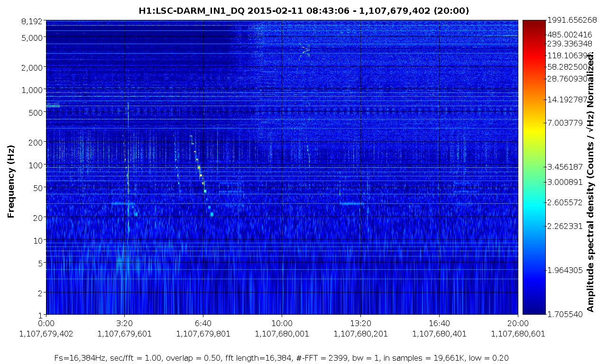This screenshot has height=364, width=607.
Task: Click the rainbow color scale bar
Action: click(x=534, y=167)
